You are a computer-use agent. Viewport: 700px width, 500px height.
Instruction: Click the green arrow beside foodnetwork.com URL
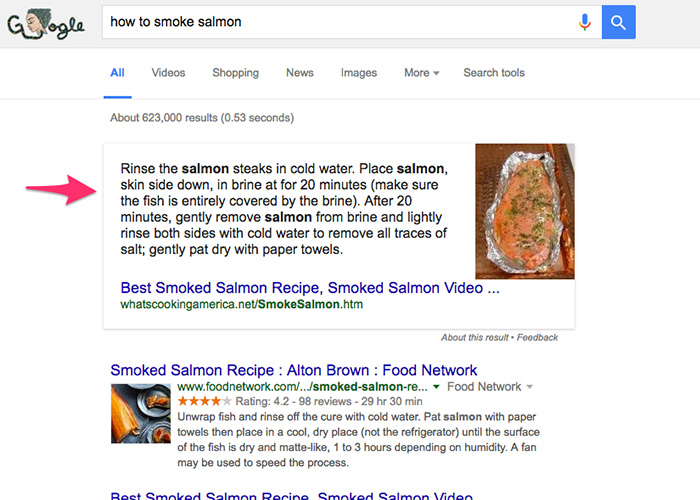435,387
